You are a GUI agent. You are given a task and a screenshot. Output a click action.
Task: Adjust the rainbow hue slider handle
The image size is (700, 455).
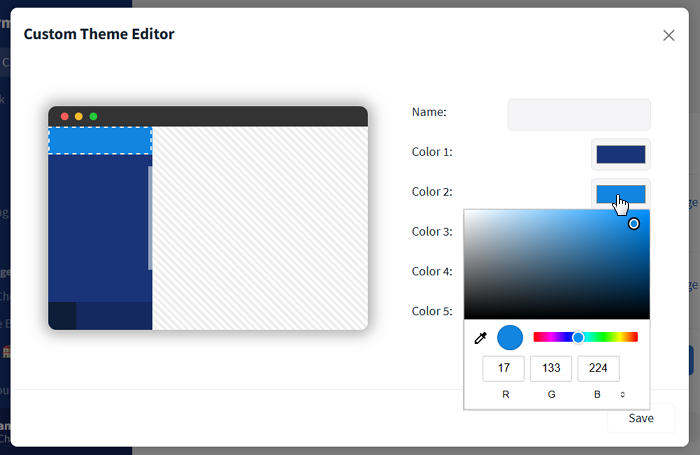click(x=578, y=337)
